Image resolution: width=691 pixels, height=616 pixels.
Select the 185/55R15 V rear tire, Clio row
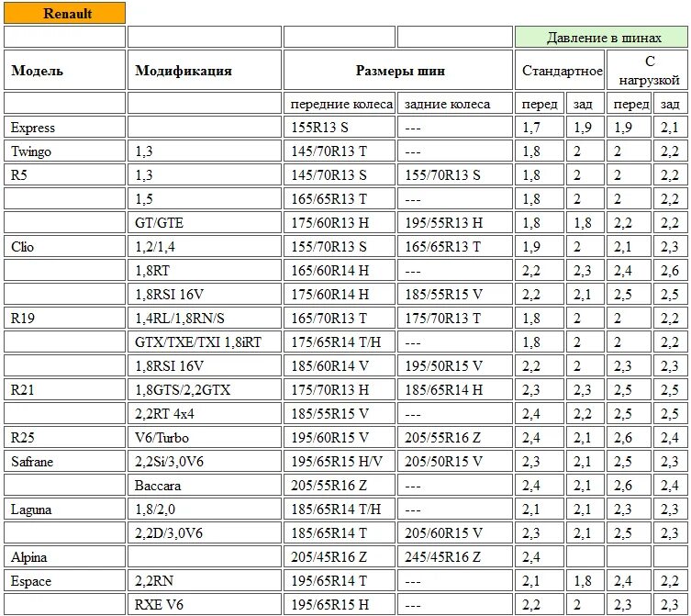click(455, 294)
